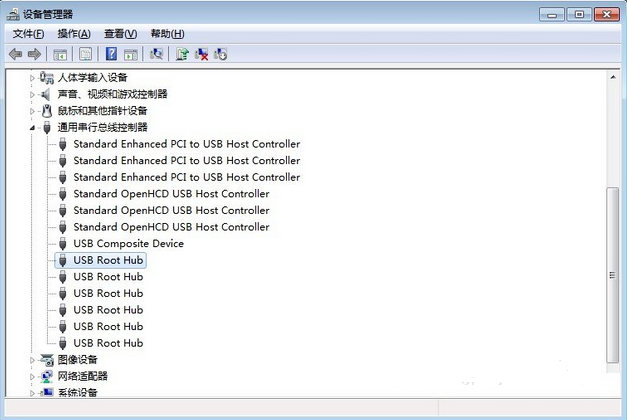Toggle the show/hide action pane icon

coord(131,54)
